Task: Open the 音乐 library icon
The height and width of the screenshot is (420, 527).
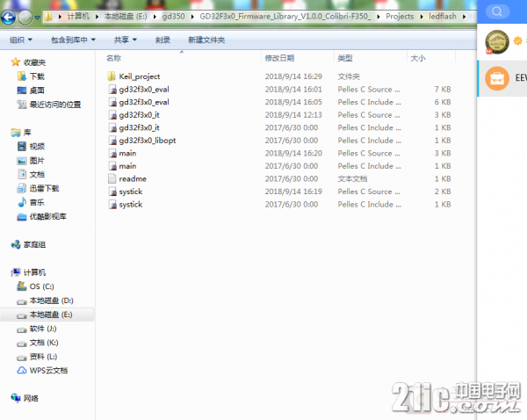Action: pyautogui.click(x=22, y=202)
